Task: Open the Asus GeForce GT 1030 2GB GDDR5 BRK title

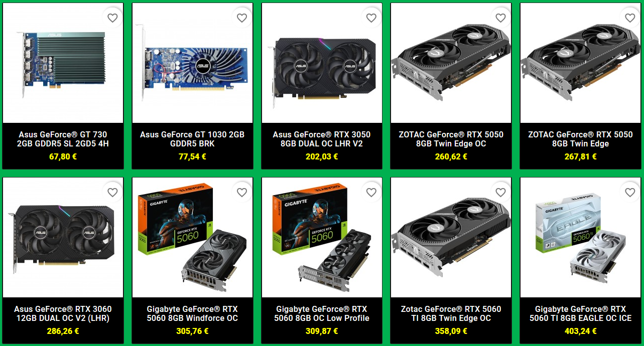Action: [192, 139]
